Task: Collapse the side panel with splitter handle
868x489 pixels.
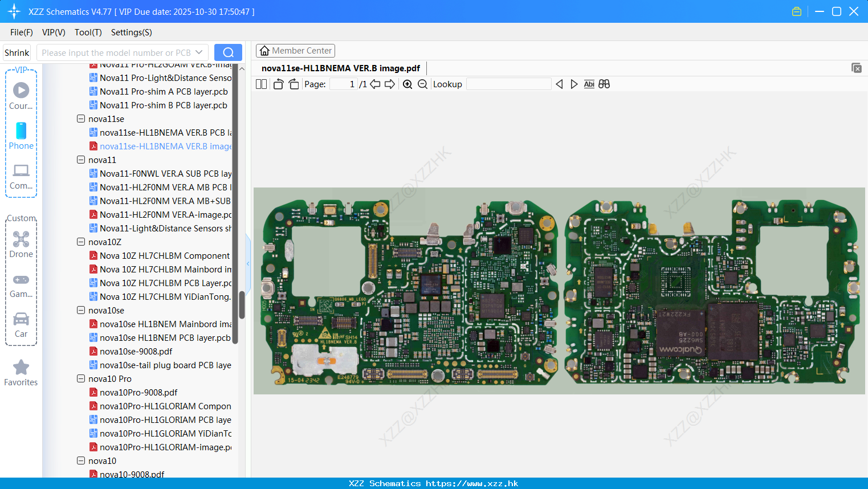Action: pyautogui.click(x=248, y=263)
